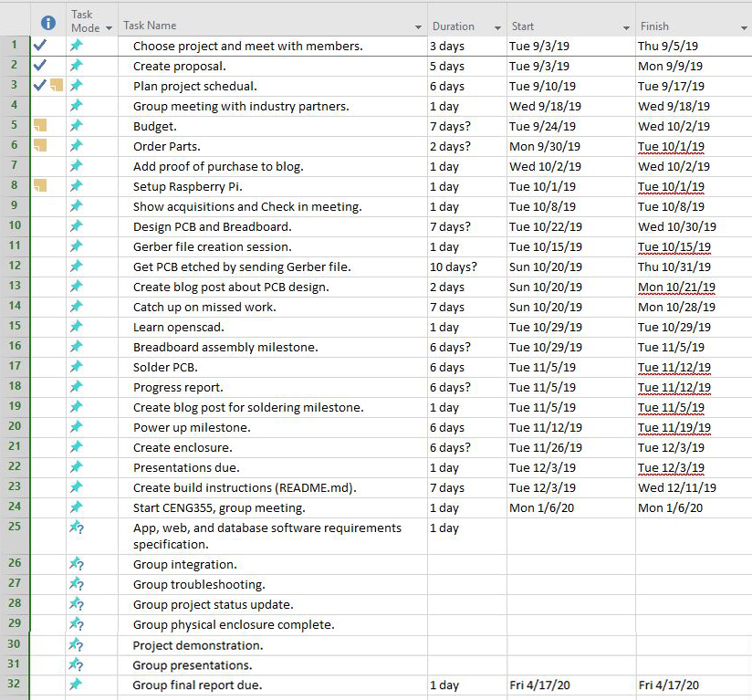752x700 pixels.
Task: Click finish date 'Mon 9/9/19'
Action: pos(670,66)
